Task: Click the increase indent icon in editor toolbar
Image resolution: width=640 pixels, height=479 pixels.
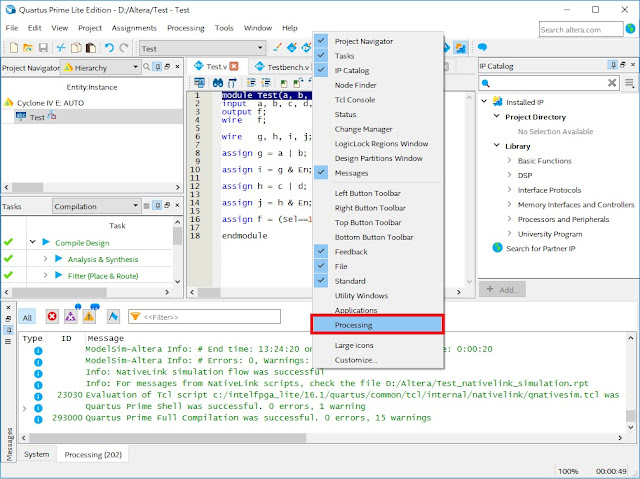Action: (251, 83)
